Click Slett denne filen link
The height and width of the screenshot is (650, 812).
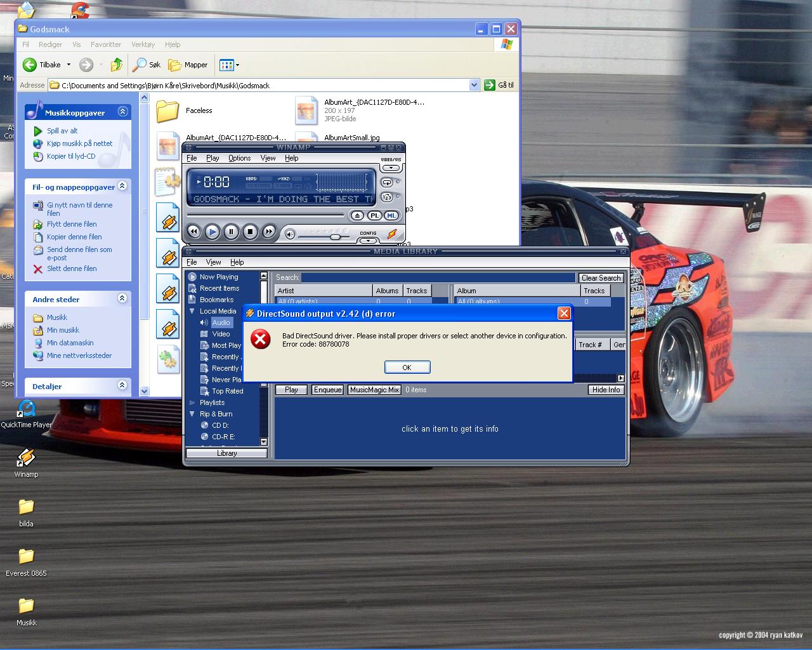(72, 269)
